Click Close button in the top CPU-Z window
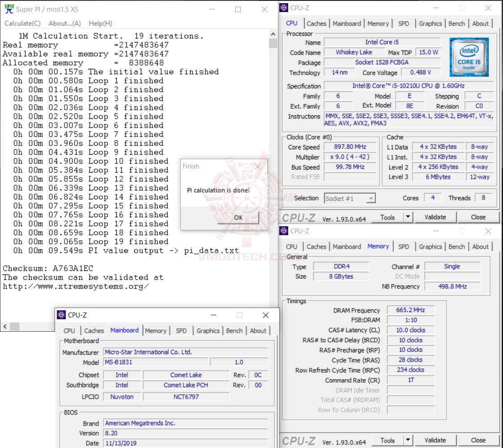The height and width of the screenshot is (448, 503). click(x=478, y=217)
